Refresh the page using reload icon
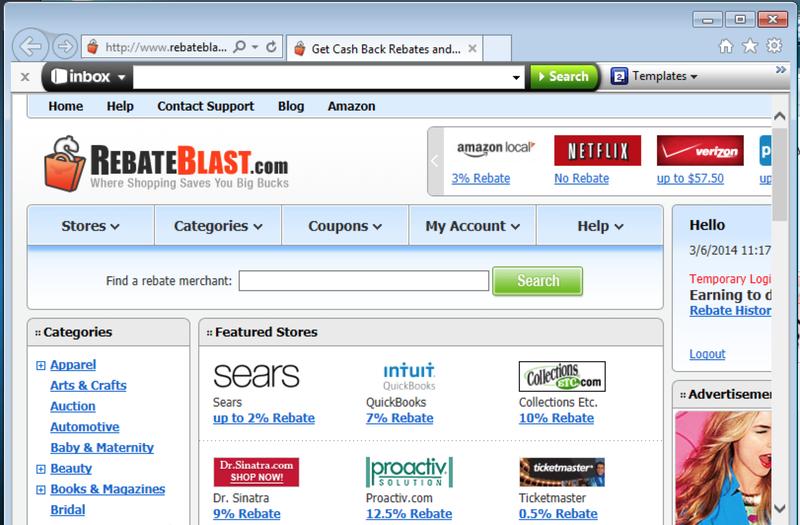The height and width of the screenshot is (525, 800). [271, 47]
